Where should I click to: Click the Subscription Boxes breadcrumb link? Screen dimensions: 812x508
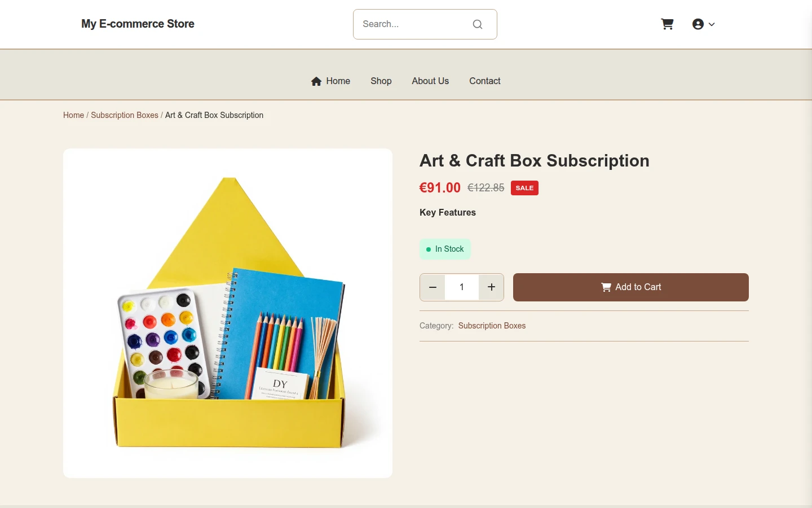pos(125,115)
